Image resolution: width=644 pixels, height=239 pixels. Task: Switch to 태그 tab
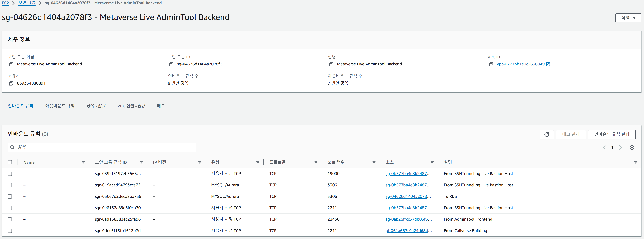tap(161, 106)
